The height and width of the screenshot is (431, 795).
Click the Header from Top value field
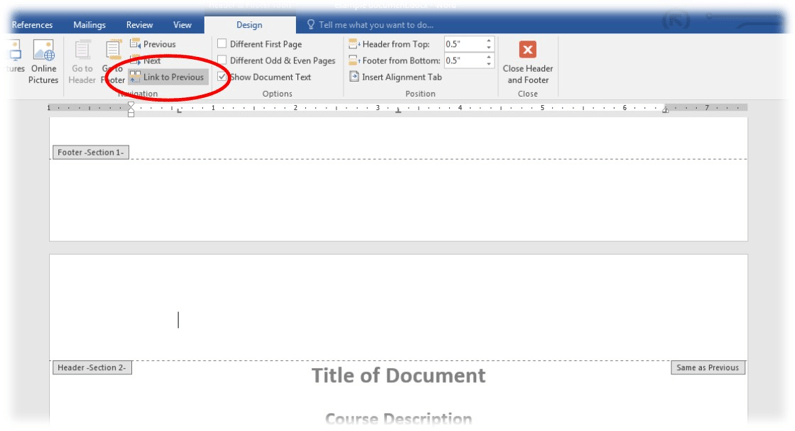pyautogui.click(x=464, y=44)
